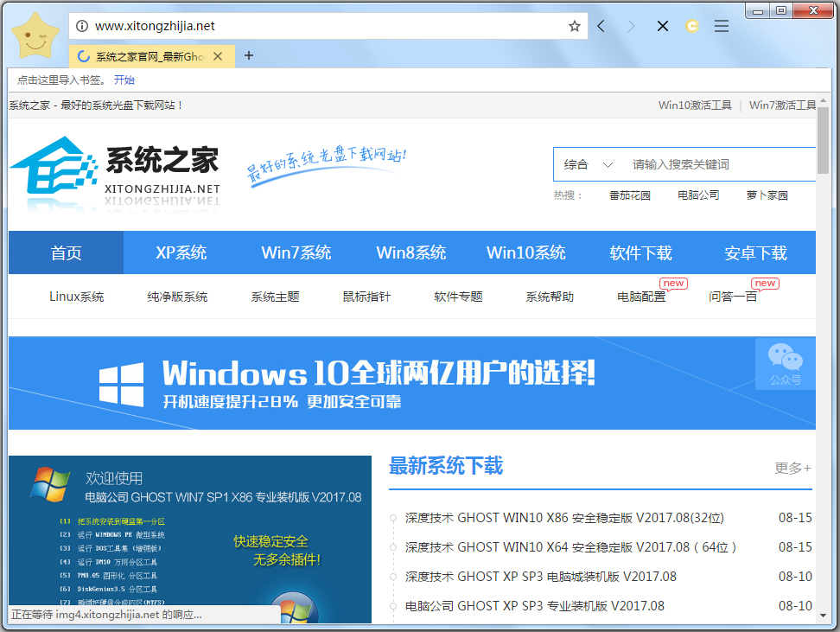Open 深度技术 GHOST WIN10 X64 download link
Viewport: 840px width, 632px height.
click(570, 547)
